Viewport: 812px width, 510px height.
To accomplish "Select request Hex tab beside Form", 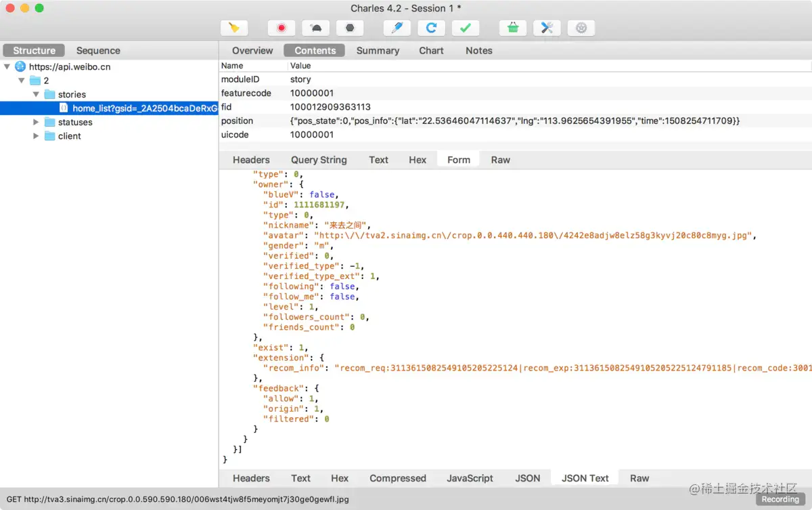I will [418, 160].
